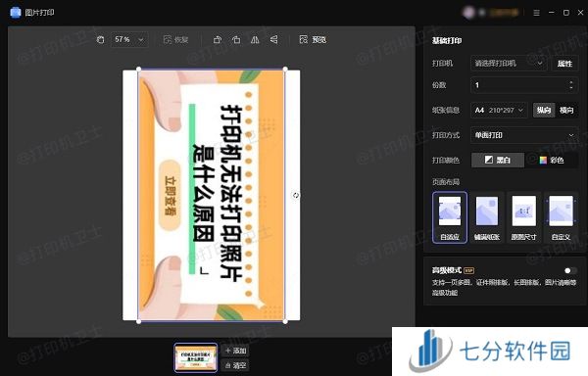Viewport: 588px width, 376px height.
Task: Click the VIP badge next to 高级模式
Action: click(x=468, y=270)
